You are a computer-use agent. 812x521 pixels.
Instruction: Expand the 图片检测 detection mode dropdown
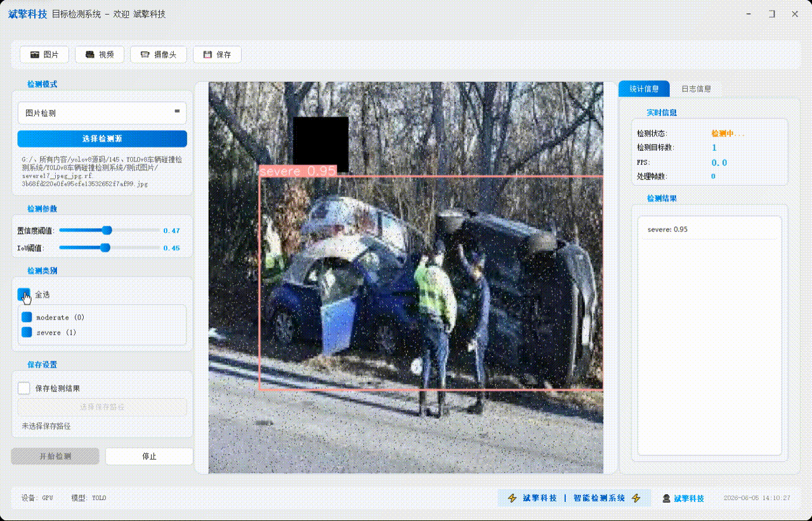click(102, 113)
